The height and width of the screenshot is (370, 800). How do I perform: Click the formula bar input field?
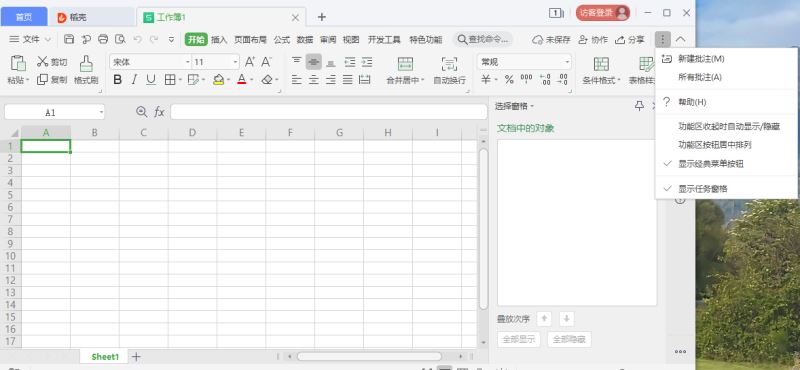coord(329,112)
